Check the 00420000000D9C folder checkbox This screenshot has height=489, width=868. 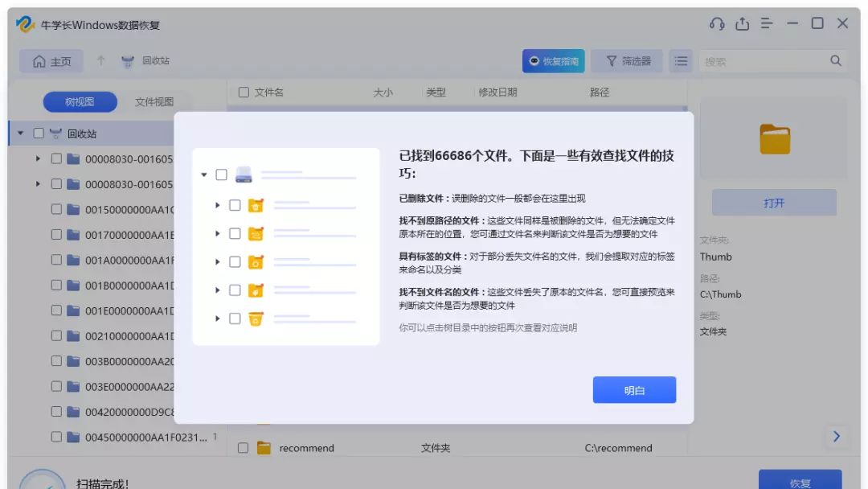(x=56, y=412)
